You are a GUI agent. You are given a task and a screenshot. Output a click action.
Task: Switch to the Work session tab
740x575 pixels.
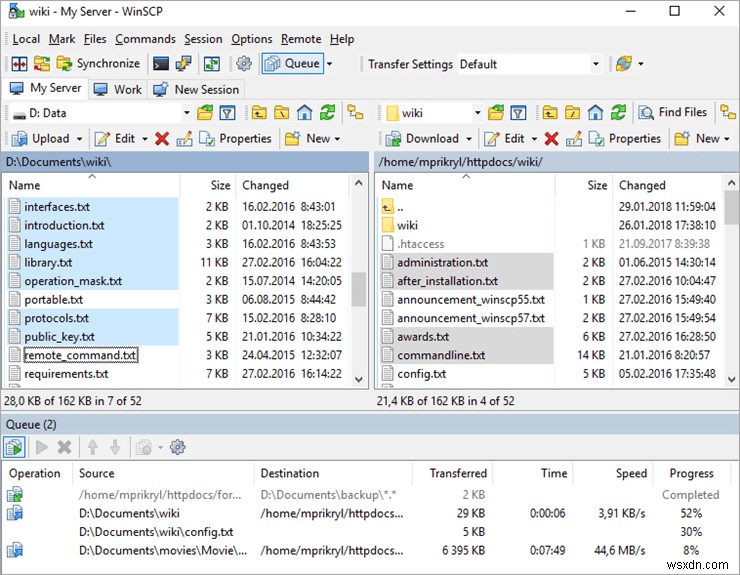pos(118,89)
